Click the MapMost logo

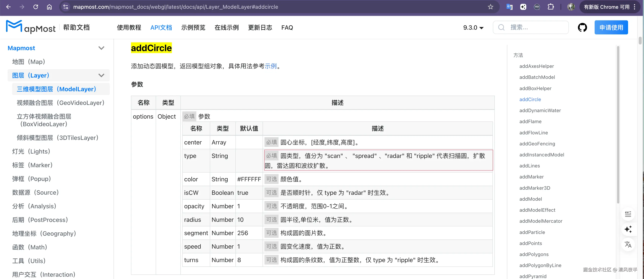coord(31,27)
